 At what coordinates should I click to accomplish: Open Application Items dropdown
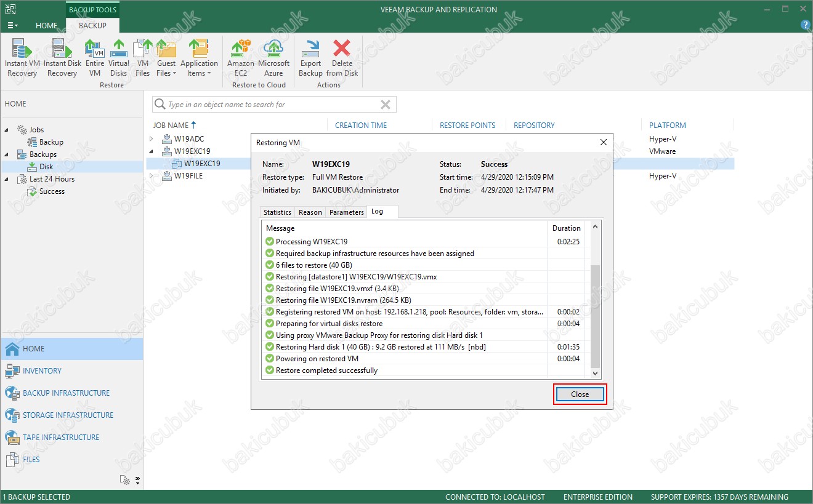click(x=199, y=58)
